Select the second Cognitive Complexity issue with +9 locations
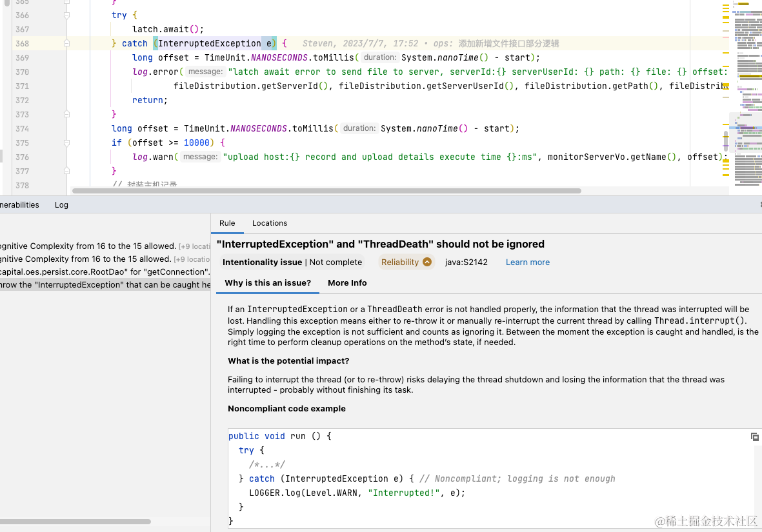This screenshot has width=762, height=532. tap(105, 259)
